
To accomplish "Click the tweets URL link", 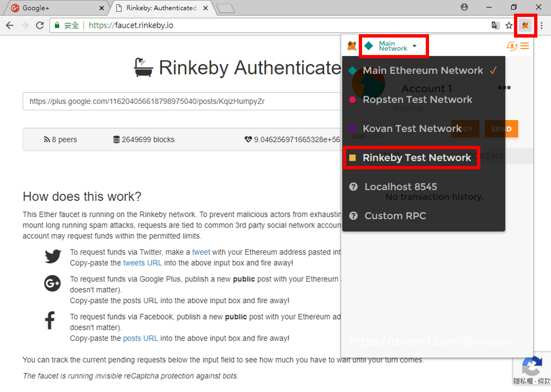I will [142, 263].
